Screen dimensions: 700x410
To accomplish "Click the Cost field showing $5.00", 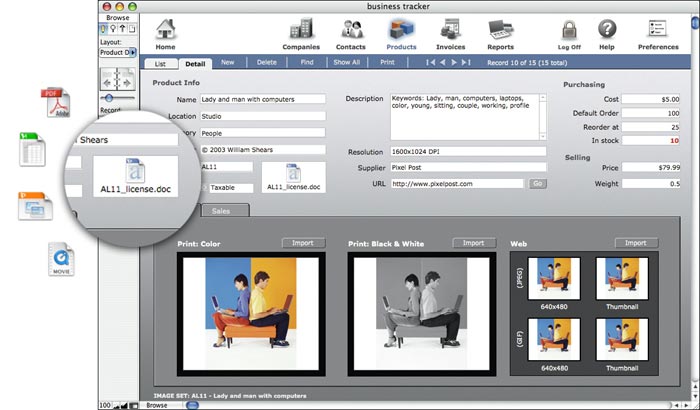I will pyautogui.click(x=651, y=99).
